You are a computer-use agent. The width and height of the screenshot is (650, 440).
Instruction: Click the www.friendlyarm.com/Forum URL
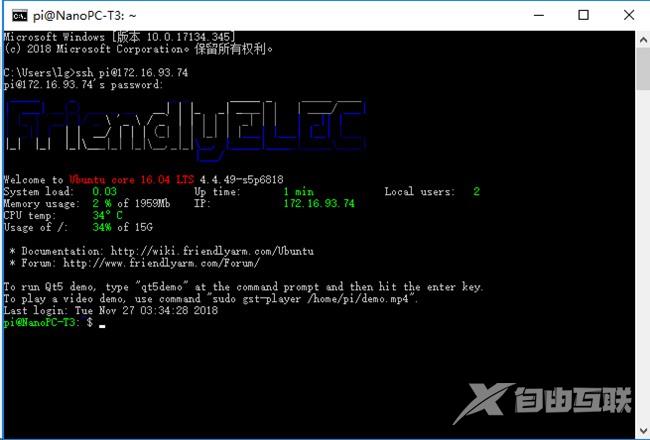[x=161, y=263]
